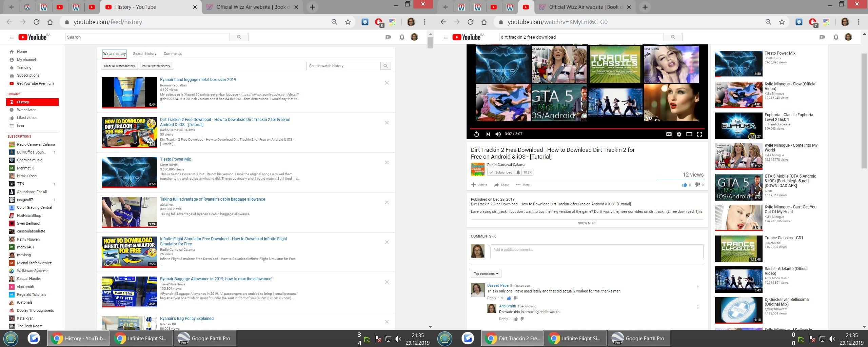Click Add a public comment field
Viewport: 868px width, 347px height.
[597, 251]
